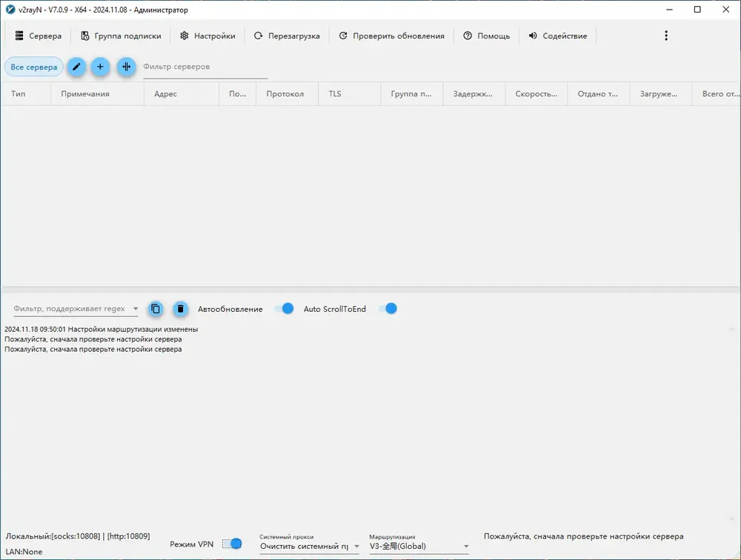Sort by the Задержка column header

(473, 93)
